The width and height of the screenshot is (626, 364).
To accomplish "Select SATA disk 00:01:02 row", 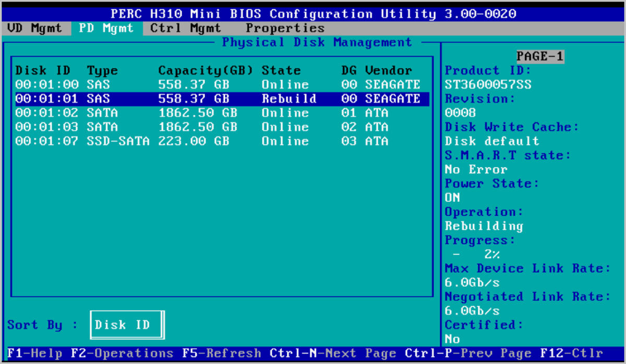I will (x=218, y=113).
